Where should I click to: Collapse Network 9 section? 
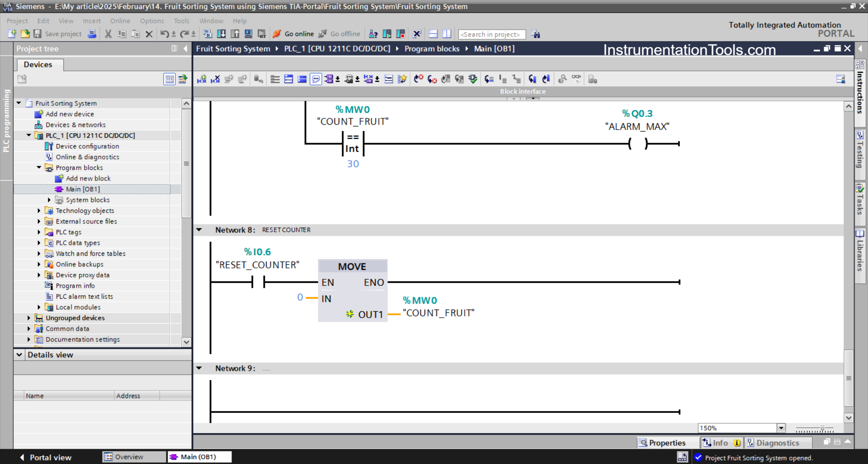point(199,368)
